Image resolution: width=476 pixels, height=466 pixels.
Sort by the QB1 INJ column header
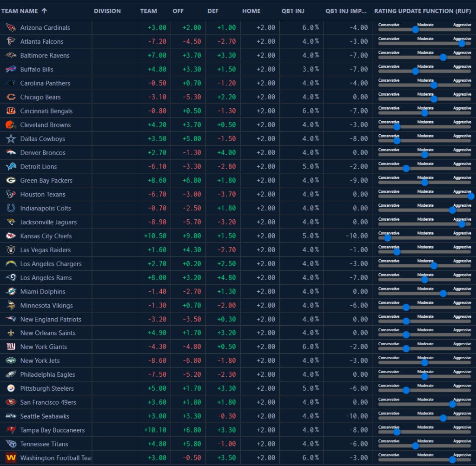click(293, 11)
